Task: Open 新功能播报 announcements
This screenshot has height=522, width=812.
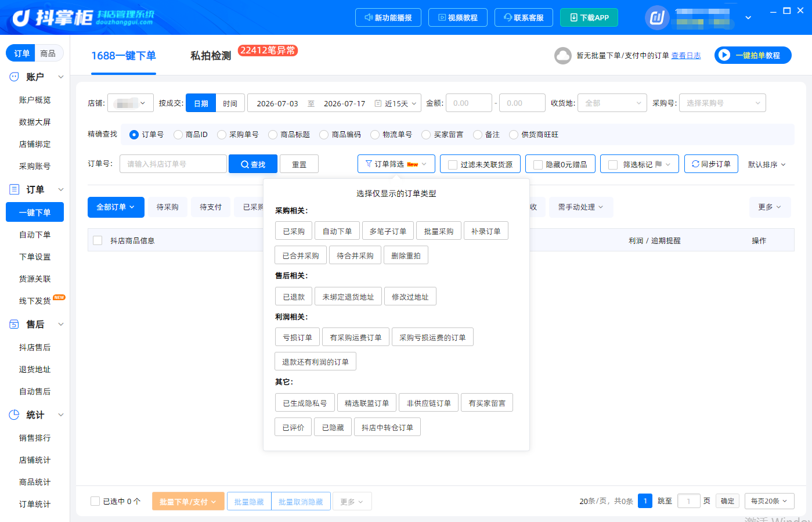Action: pyautogui.click(x=388, y=17)
